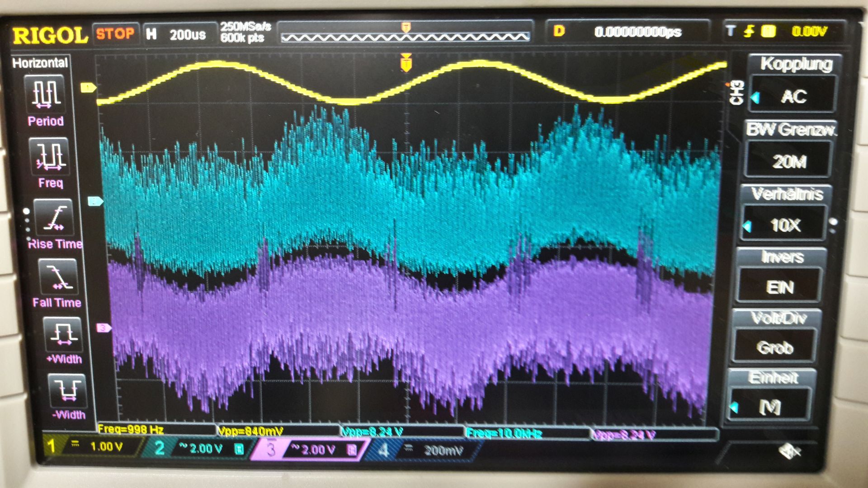Viewport: 868px width, 488px height.
Task: Click the yellow channel 1 ground marker
Action: (88, 87)
